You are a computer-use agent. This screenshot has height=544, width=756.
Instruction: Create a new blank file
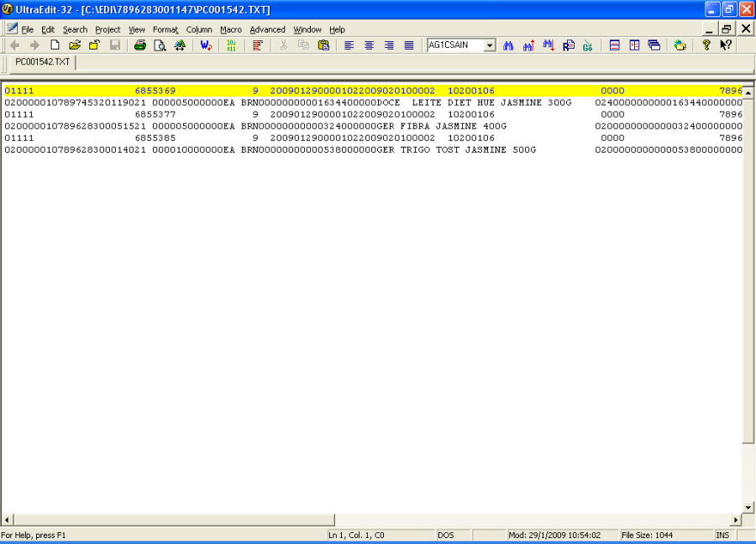[55, 45]
